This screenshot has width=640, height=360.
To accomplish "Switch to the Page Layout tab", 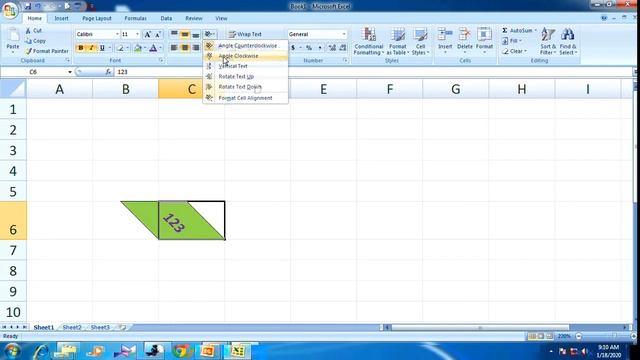I will click(97, 18).
